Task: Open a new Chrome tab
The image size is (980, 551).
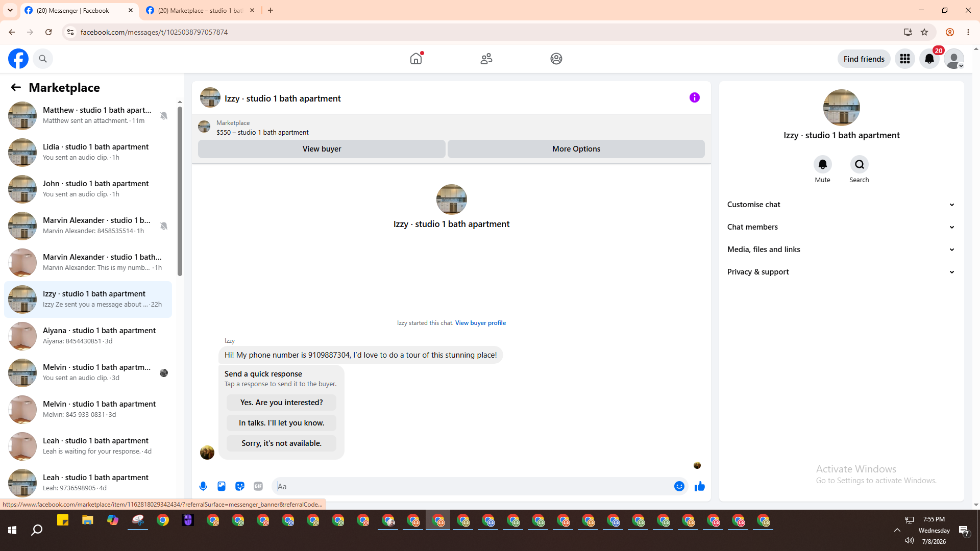Action: coord(271,10)
